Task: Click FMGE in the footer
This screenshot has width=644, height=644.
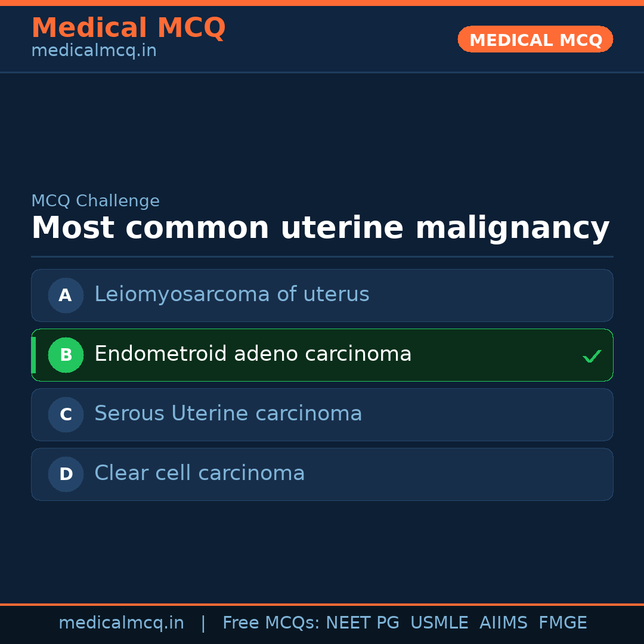Action: click(x=562, y=623)
